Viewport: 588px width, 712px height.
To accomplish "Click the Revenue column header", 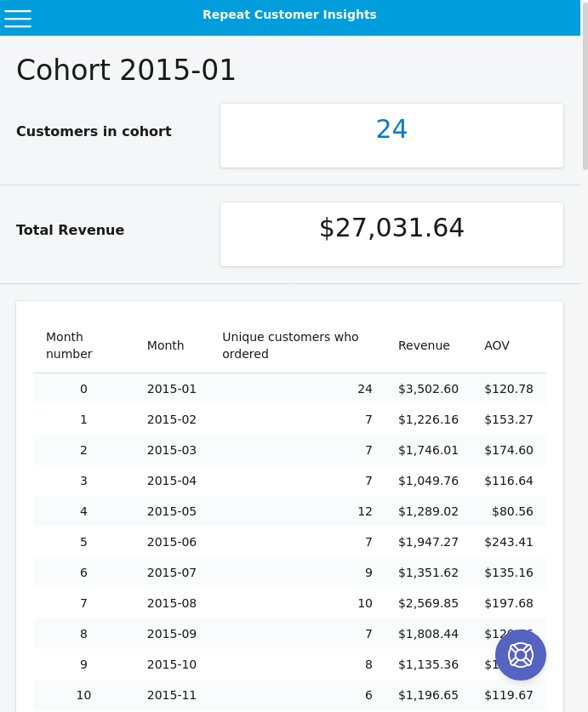I will (424, 345).
